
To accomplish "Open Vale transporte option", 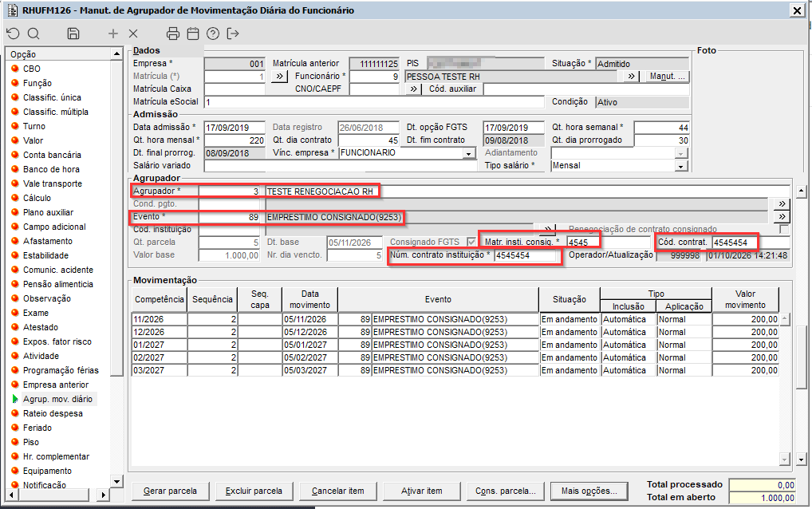I will point(53,183).
